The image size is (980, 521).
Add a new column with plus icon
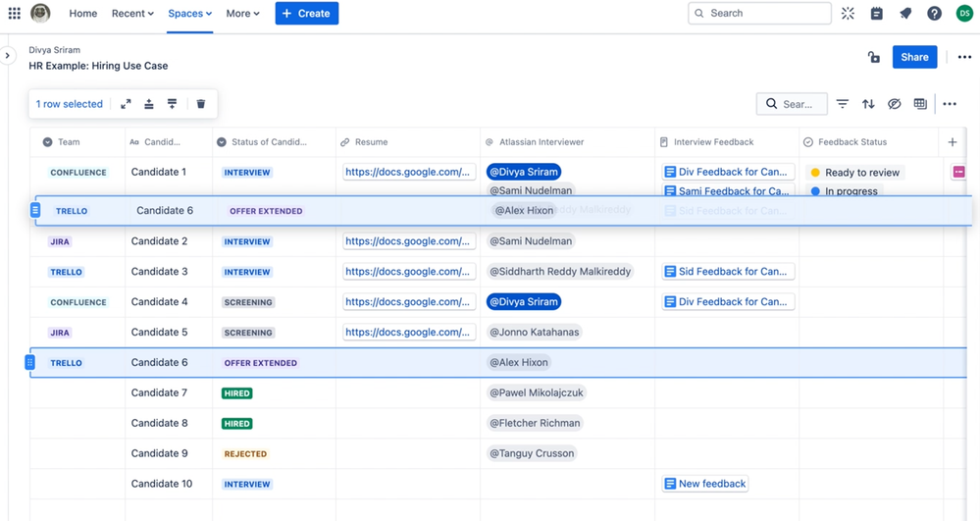pos(953,142)
